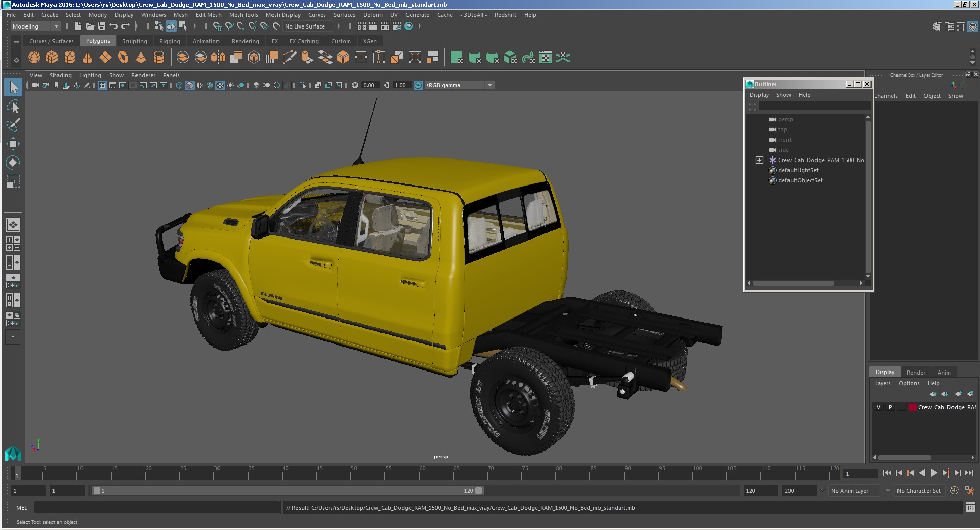Open the shelf tabs menu button
Viewport: 980px width, 530px height.
click(x=16, y=42)
